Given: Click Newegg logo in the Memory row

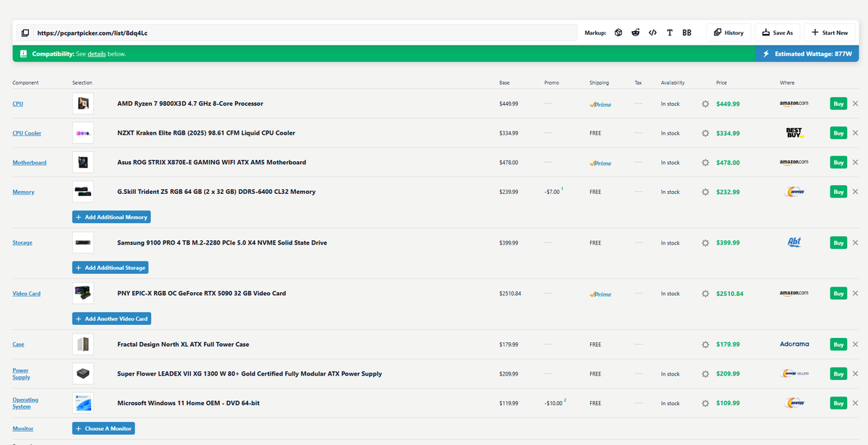Looking at the screenshot, I should tap(794, 192).
